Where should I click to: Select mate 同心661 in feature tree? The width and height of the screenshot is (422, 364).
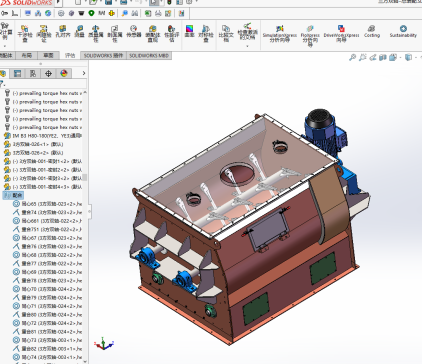tap(47, 221)
